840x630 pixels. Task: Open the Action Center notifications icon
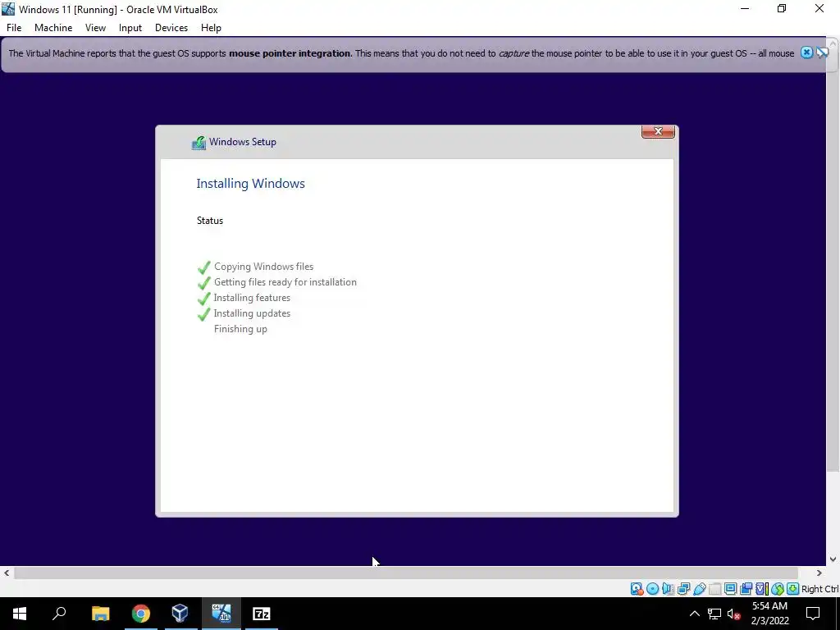813,614
